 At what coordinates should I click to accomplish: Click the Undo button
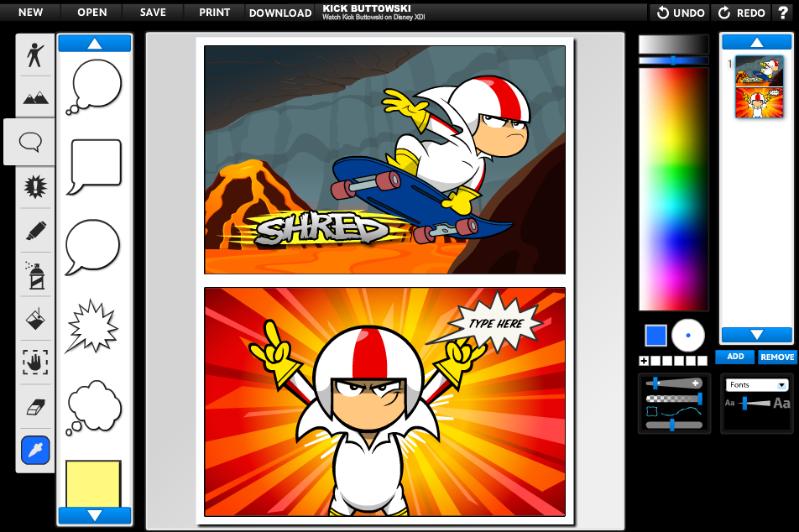(681, 13)
